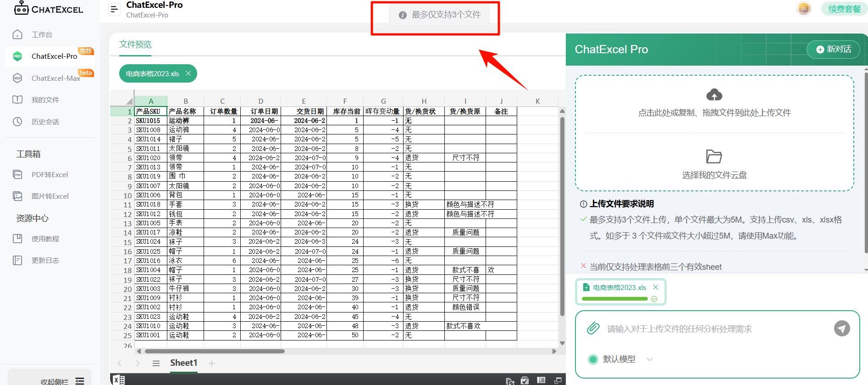Expand the 默认模型 model dropdown
Viewport: 868px width, 385px height.
point(649,359)
